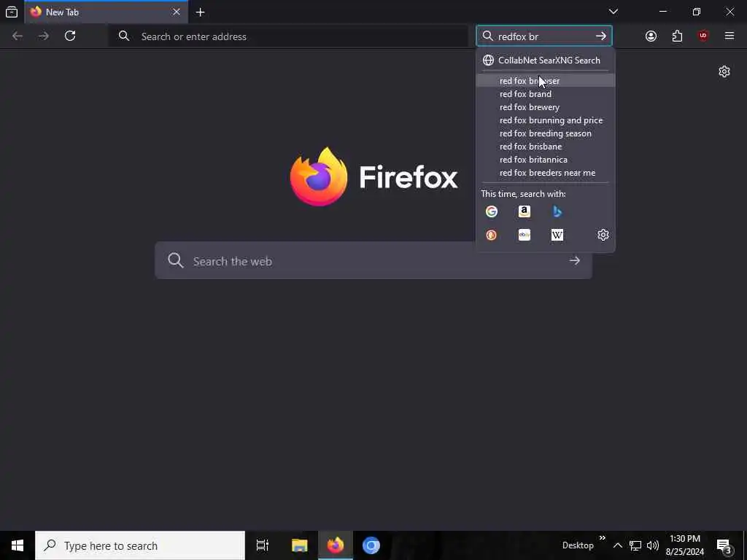Open the hamburger application menu

(x=729, y=36)
